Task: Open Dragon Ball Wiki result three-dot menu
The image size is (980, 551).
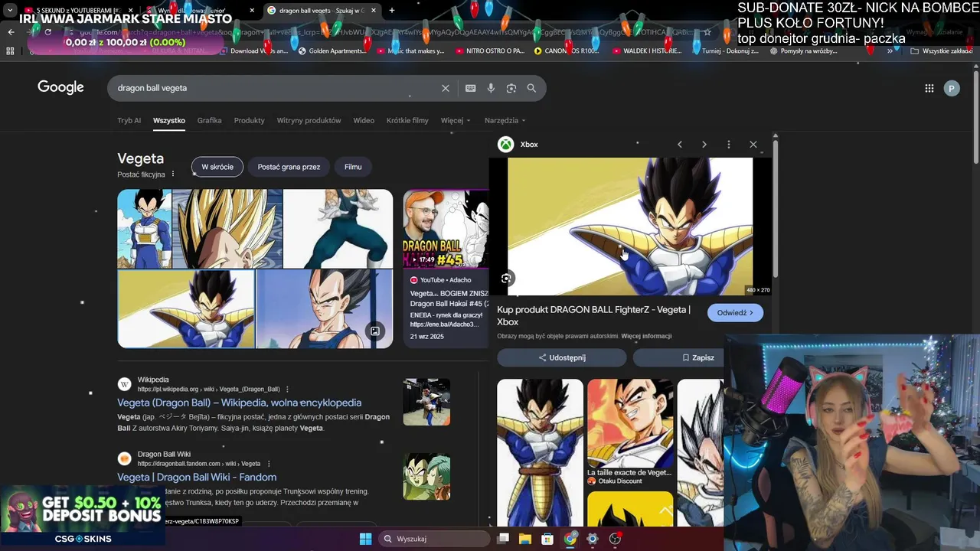Action: (x=269, y=464)
